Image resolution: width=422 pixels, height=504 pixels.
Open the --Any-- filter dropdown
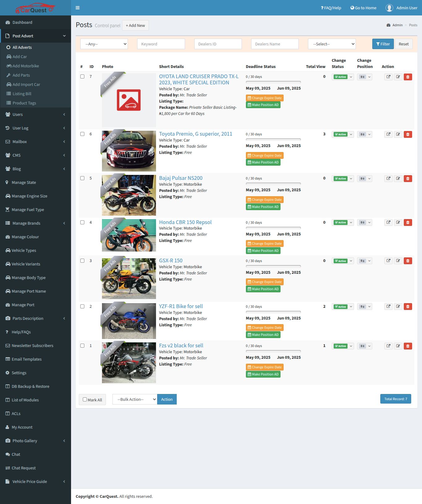pyautogui.click(x=104, y=44)
